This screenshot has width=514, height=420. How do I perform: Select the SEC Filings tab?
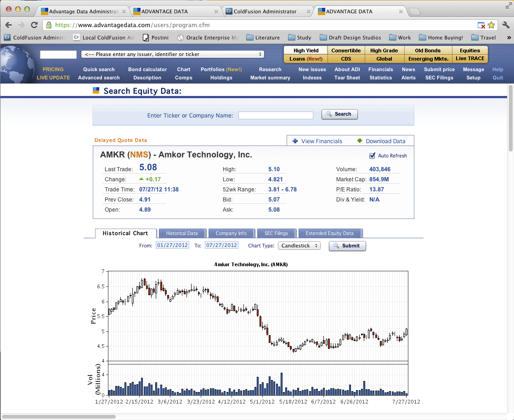277,233
